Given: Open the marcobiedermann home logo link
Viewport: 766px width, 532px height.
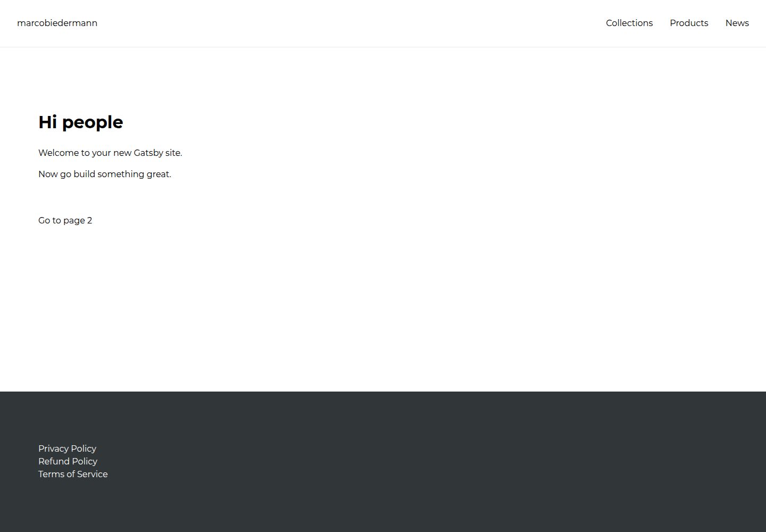Looking at the screenshot, I should click(x=57, y=23).
